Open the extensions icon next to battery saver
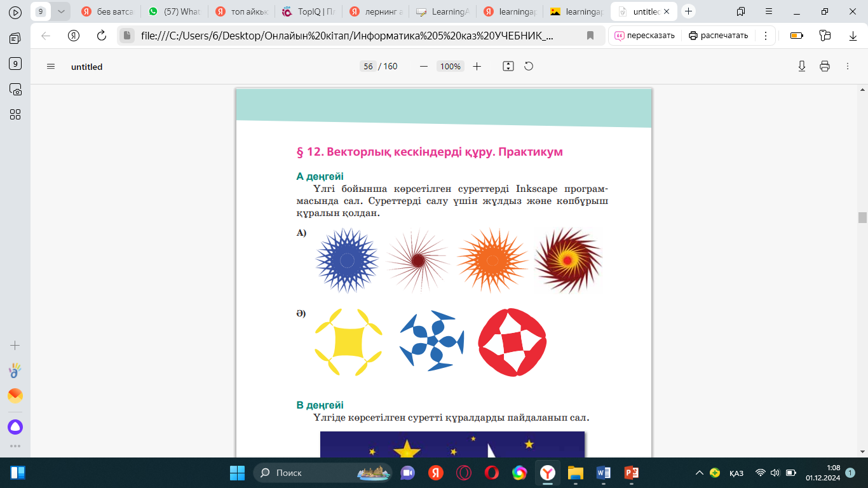 tap(825, 36)
